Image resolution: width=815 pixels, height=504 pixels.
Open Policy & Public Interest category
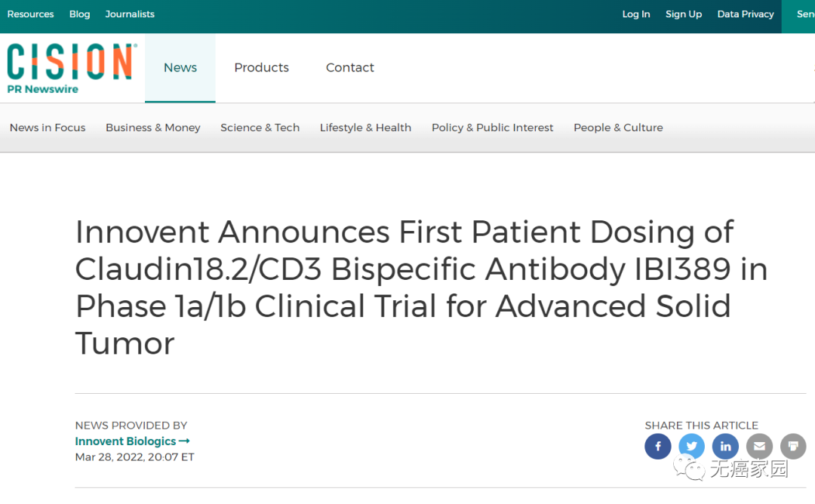(492, 128)
